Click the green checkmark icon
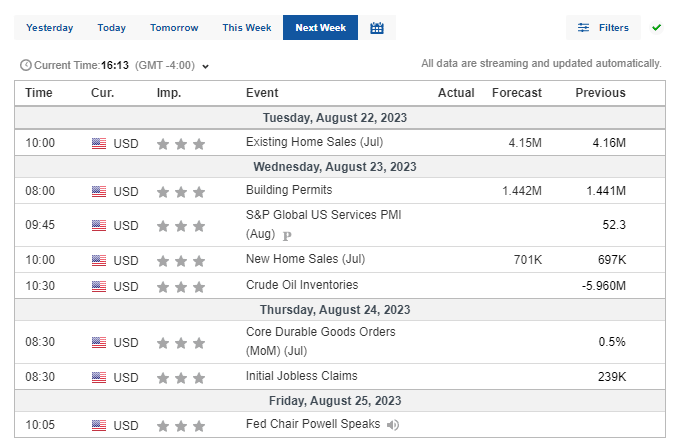The height and width of the screenshot is (447, 675). coord(656,28)
